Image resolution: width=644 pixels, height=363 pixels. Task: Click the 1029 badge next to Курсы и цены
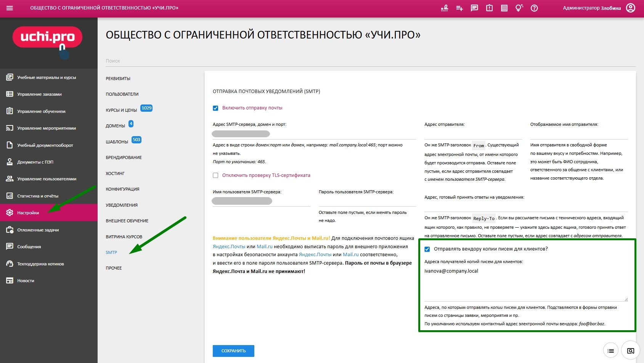[146, 108]
